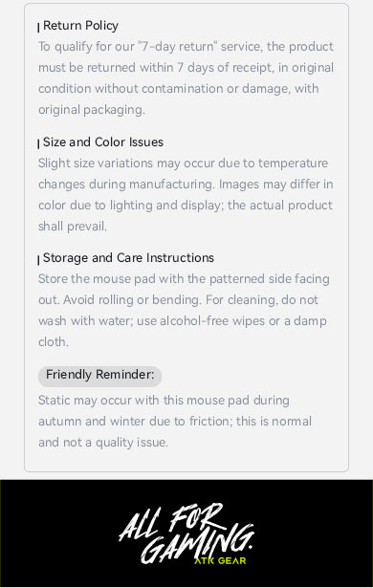Click the words "shall prevail"
Screen dimensions: 373x588
coord(73,227)
